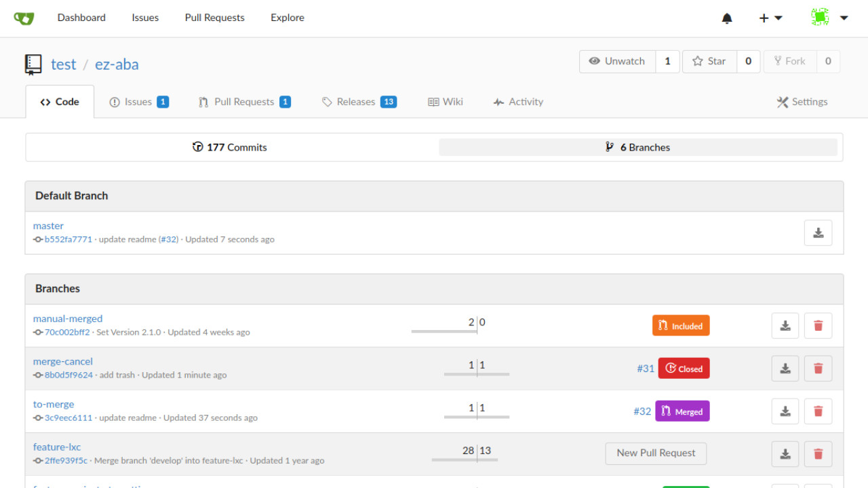Delete the manual-merged branch
868x488 pixels.
coord(818,326)
